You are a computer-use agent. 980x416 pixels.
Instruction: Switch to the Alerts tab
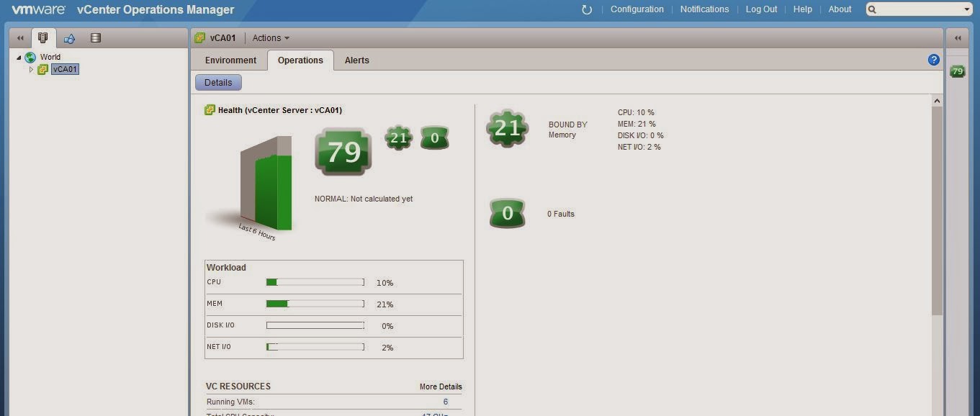click(356, 60)
